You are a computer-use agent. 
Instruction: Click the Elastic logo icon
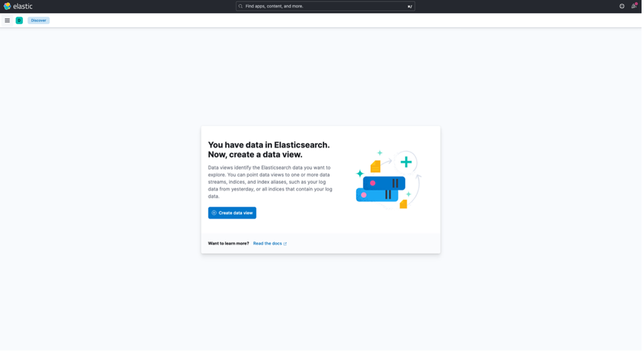(x=7, y=6)
